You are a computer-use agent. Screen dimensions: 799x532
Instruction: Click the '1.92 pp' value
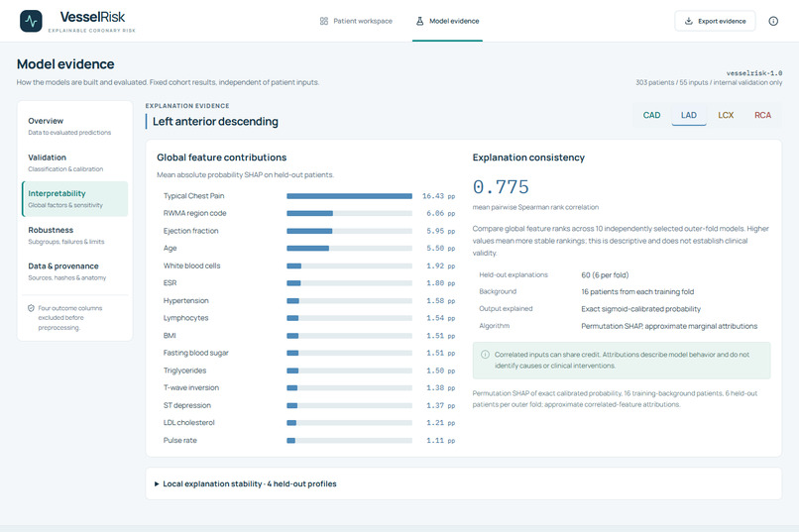click(x=440, y=266)
